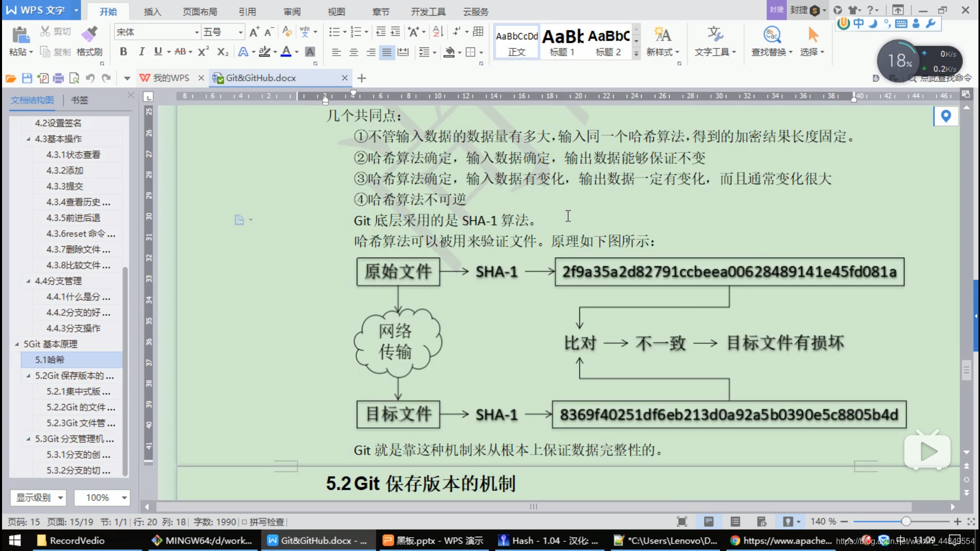Click the 选择 selection tool
Image resolution: width=980 pixels, height=551 pixels.
[813, 42]
